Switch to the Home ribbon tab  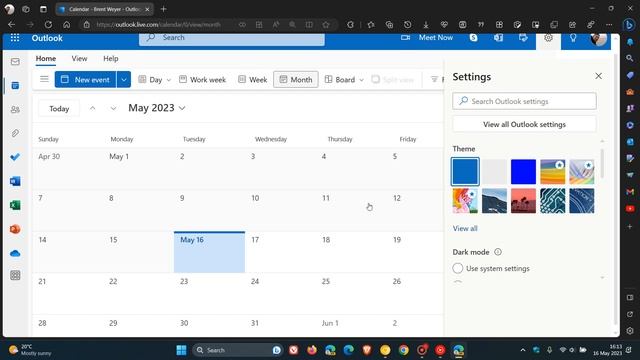[x=46, y=58]
